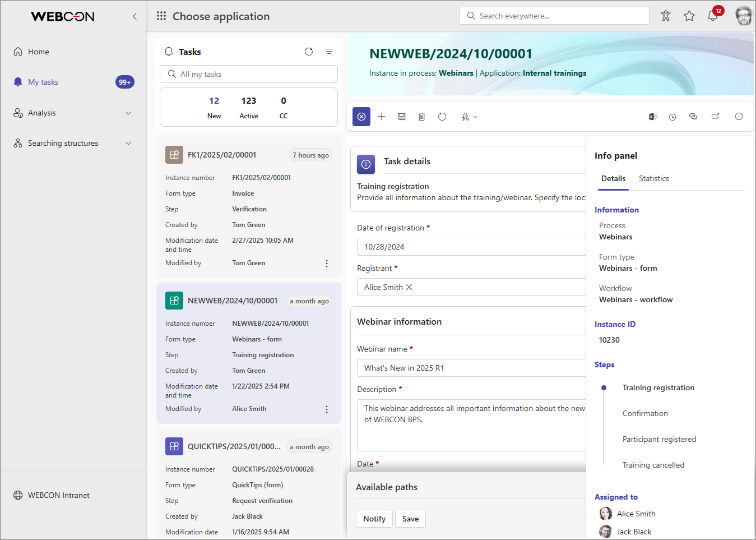
Task: Click Internal trainings application link
Action: (554, 73)
